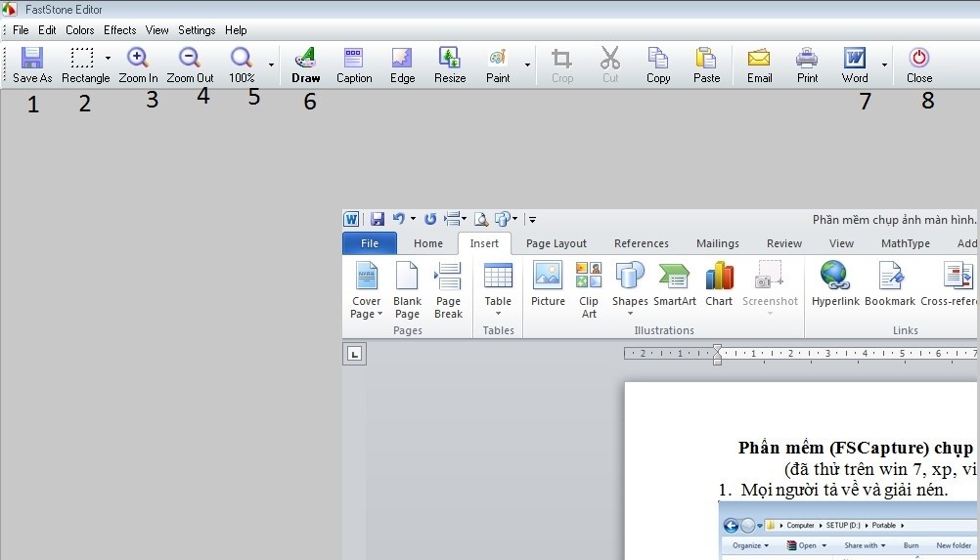Click the indent marker on Word's ruler

coord(717,355)
